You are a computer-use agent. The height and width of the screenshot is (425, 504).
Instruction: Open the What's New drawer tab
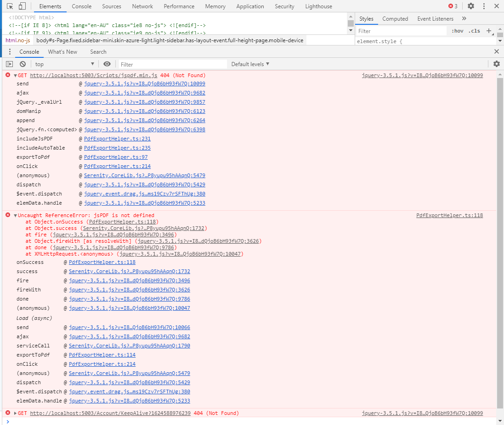click(62, 52)
